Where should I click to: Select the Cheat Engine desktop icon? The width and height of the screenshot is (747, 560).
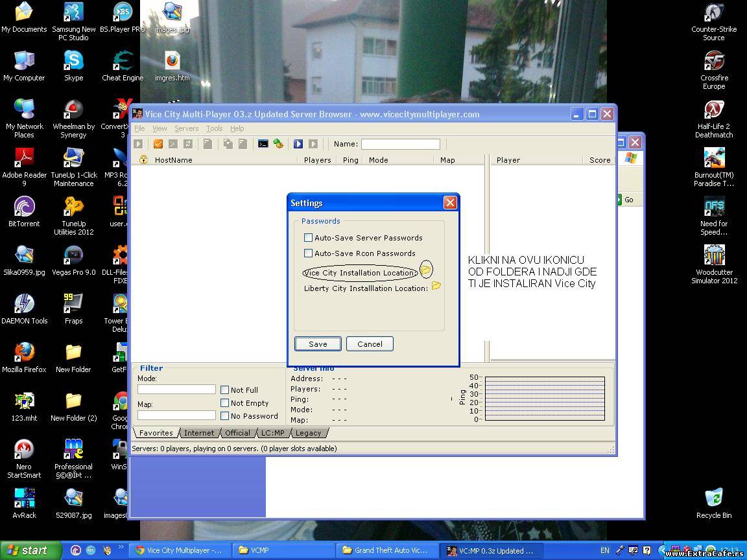[x=123, y=65]
